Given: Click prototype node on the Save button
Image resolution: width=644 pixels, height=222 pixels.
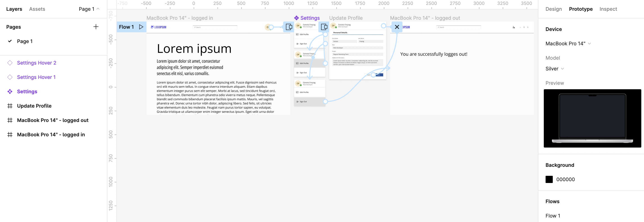Looking at the screenshot, I should pos(373,75).
